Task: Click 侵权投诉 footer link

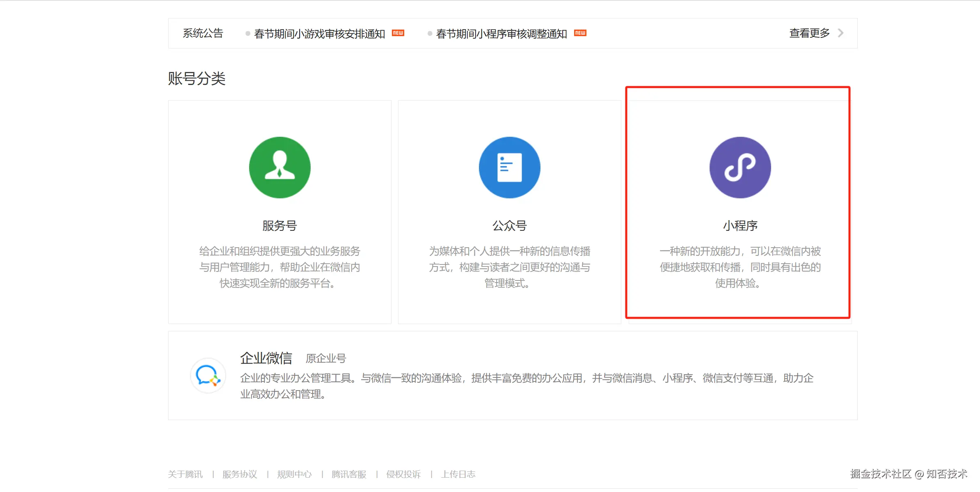Action: pyautogui.click(x=403, y=474)
